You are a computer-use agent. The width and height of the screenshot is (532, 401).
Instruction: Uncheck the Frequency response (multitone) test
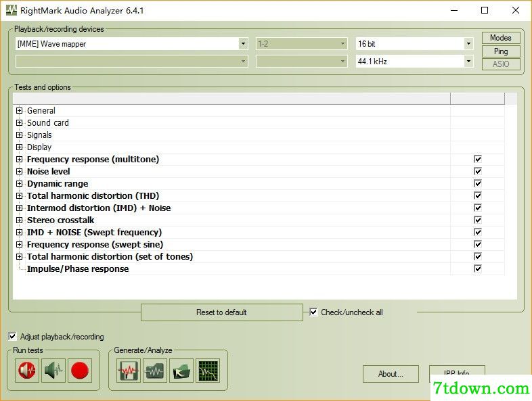pyautogui.click(x=478, y=159)
